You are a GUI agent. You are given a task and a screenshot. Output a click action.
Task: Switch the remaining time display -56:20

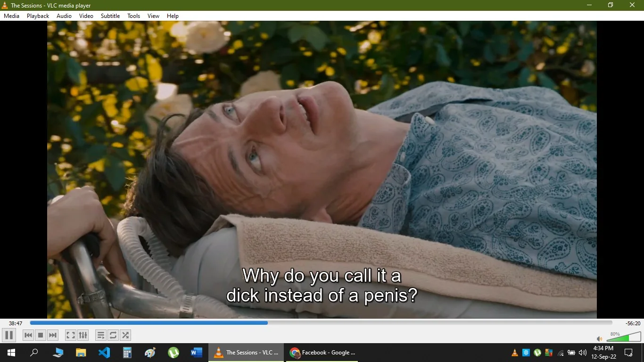tap(633, 323)
